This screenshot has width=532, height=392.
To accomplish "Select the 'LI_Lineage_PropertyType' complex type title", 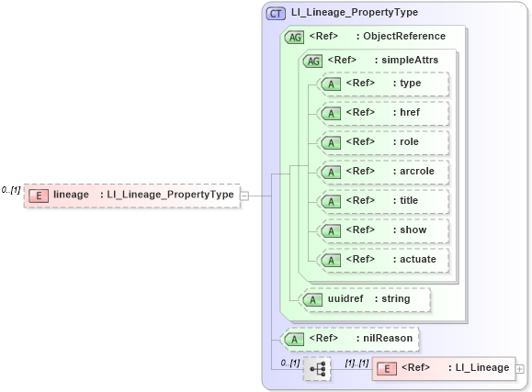I will coord(355,12).
